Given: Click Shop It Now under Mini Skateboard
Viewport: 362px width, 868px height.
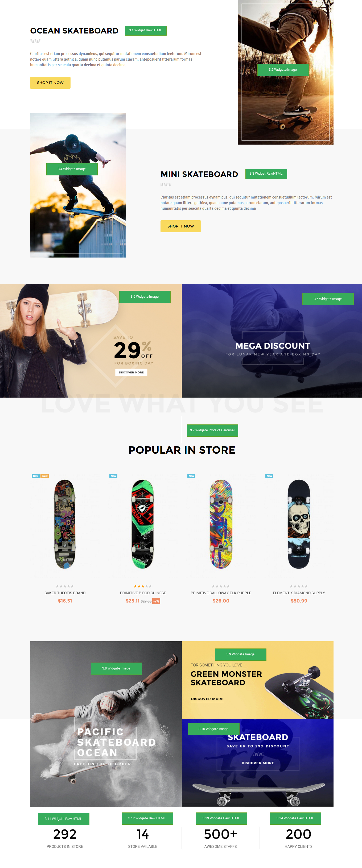Looking at the screenshot, I should point(180,226).
